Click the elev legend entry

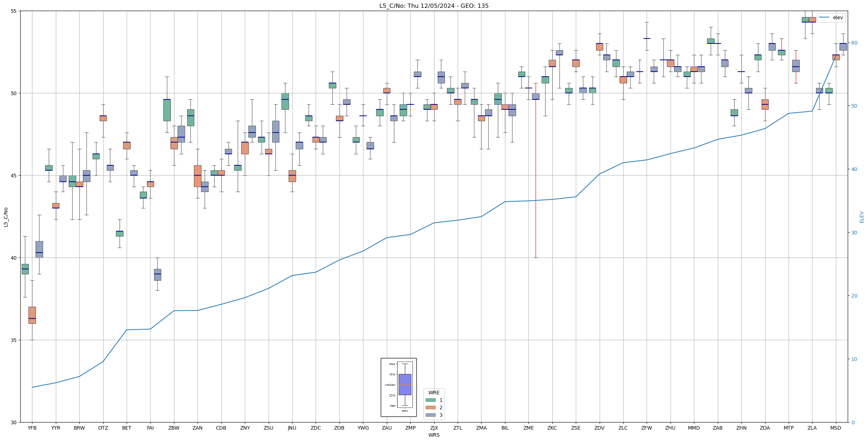tap(838, 17)
